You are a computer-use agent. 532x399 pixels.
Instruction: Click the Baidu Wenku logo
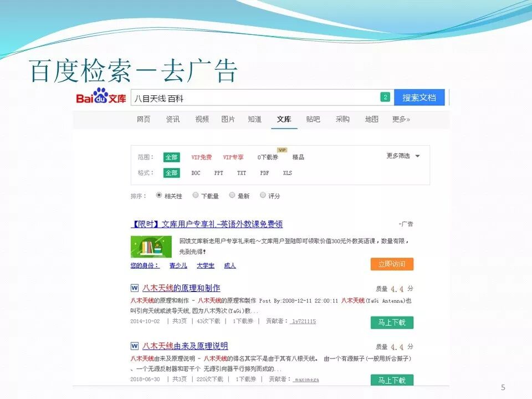(101, 96)
